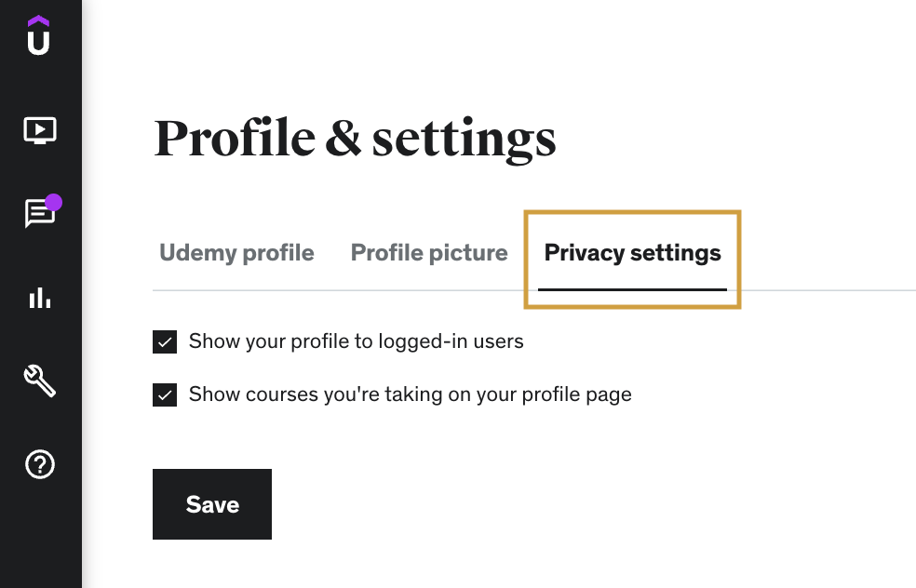Click the "Show your profile to logged-in users" label
The height and width of the screenshot is (588, 916).
tap(356, 341)
